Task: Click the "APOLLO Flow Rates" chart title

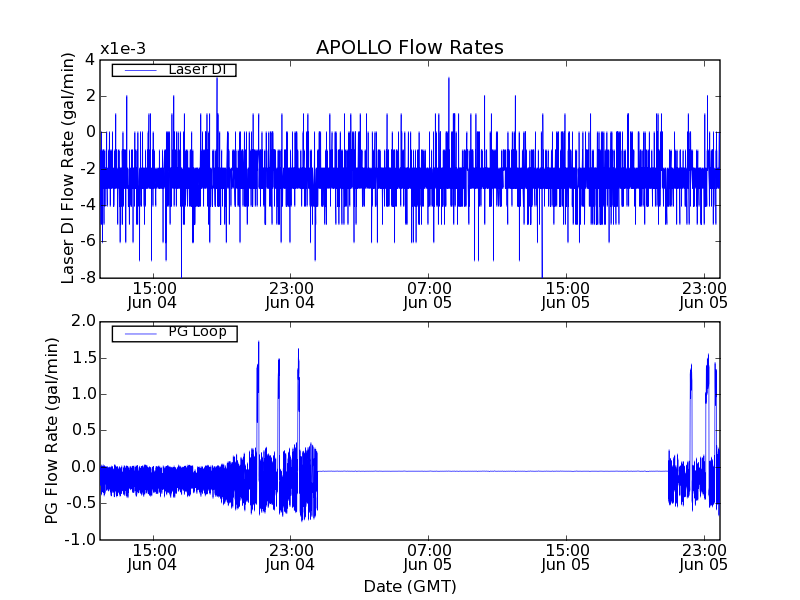Action: 409,48
